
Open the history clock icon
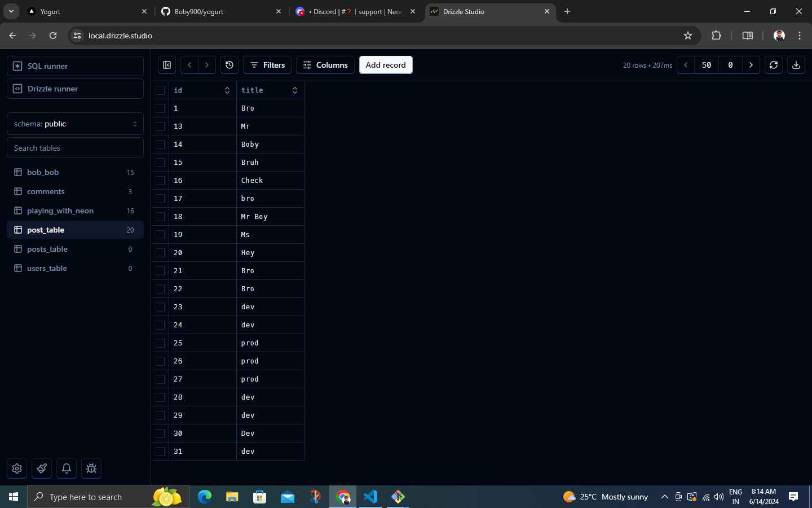point(230,65)
